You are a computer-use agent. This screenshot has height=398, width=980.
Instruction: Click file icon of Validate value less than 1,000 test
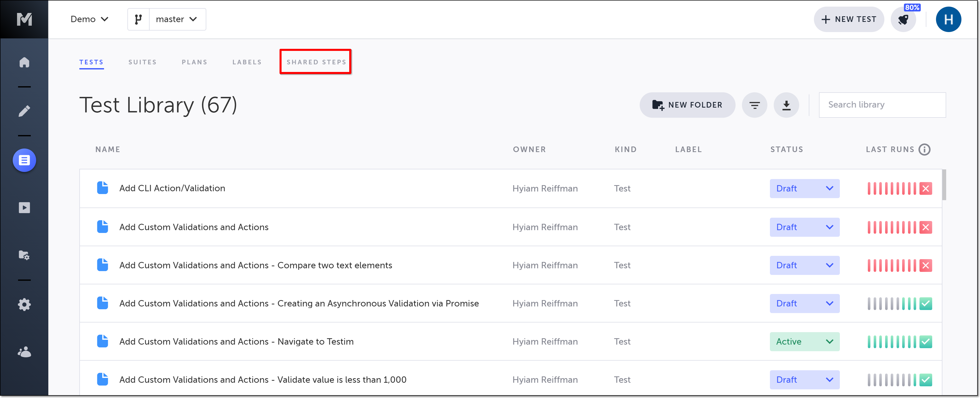tap(102, 379)
